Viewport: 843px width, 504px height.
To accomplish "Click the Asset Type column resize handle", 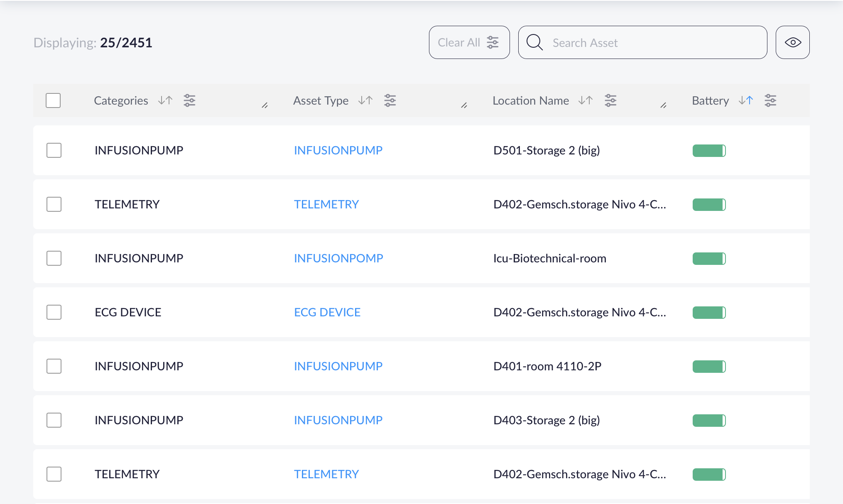I will tap(464, 105).
